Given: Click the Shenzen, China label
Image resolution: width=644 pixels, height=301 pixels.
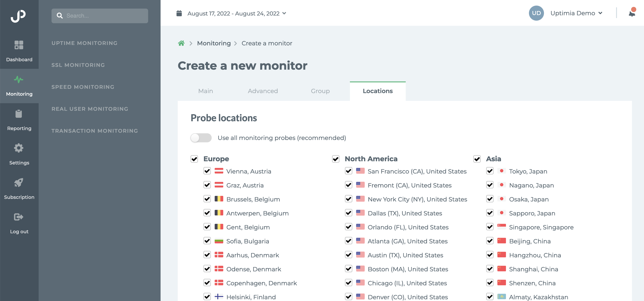Looking at the screenshot, I should coord(532,283).
